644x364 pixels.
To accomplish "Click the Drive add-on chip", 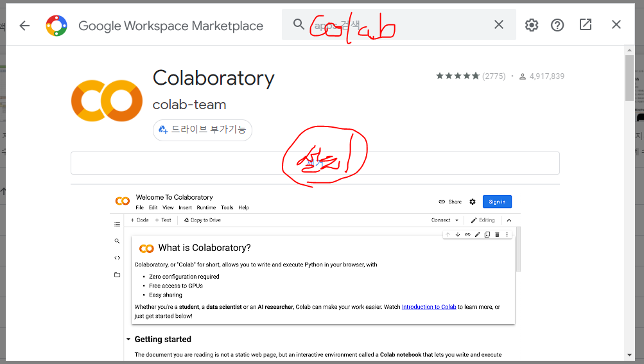I will click(202, 130).
